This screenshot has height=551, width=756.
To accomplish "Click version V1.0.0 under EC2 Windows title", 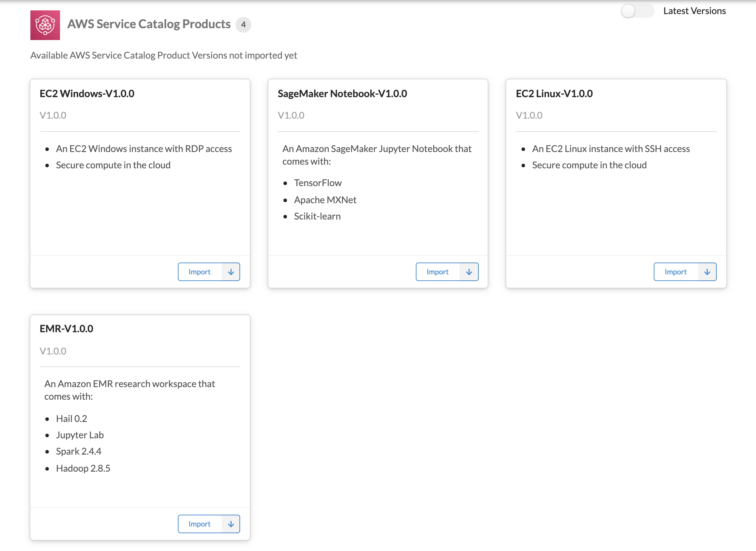I will [53, 115].
